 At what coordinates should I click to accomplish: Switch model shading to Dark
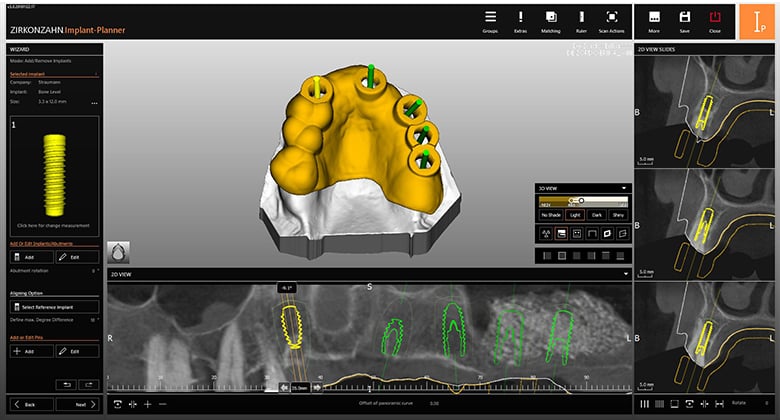pos(597,214)
